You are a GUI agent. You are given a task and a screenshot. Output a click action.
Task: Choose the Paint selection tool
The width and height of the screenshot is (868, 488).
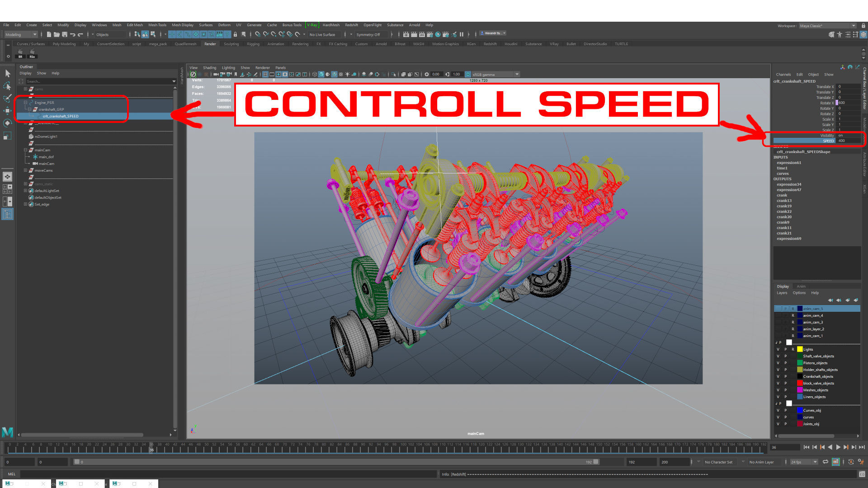7,98
